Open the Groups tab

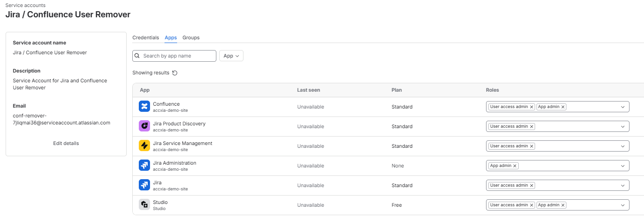[191, 37]
